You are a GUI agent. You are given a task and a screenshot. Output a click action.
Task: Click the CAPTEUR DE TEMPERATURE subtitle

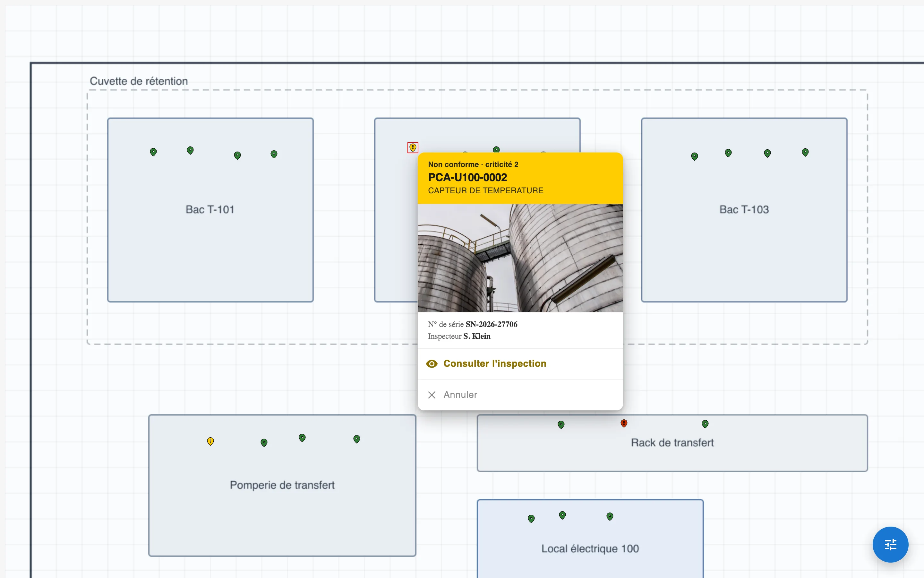click(485, 190)
